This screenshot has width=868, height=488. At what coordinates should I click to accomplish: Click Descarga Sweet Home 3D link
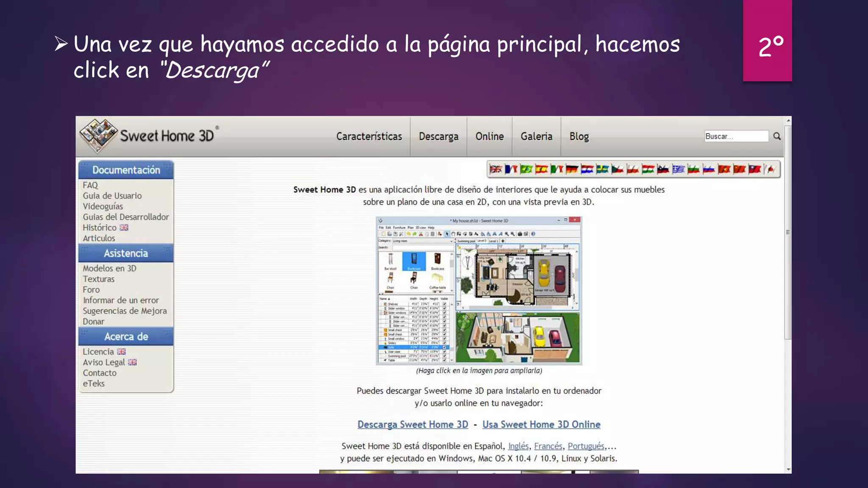point(413,424)
